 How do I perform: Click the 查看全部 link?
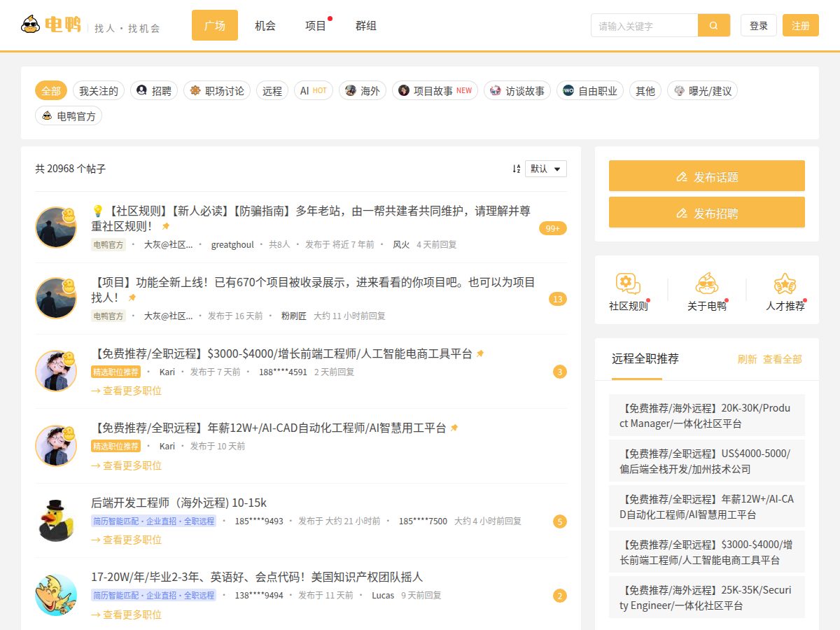click(x=783, y=359)
